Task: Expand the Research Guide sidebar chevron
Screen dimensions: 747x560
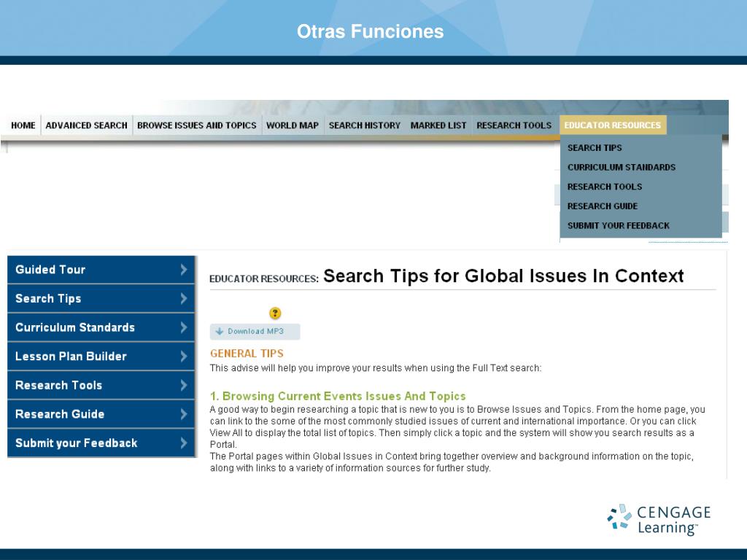Action: pos(183,414)
